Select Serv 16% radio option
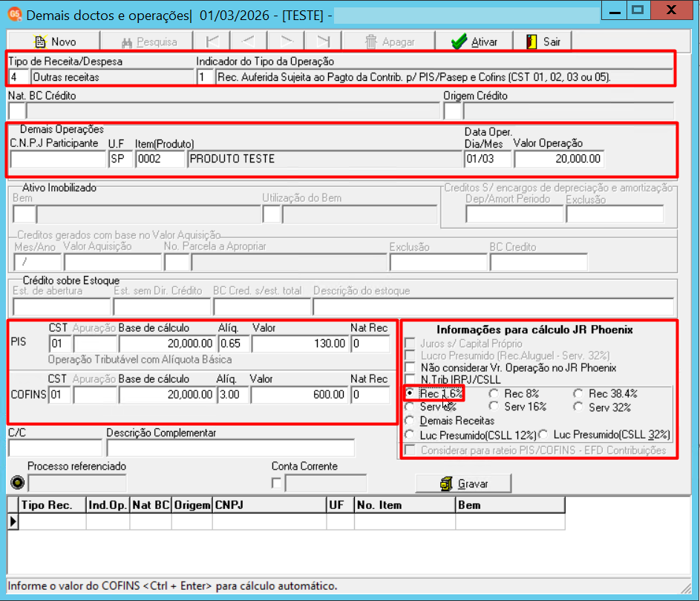 pyautogui.click(x=494, y=407)
